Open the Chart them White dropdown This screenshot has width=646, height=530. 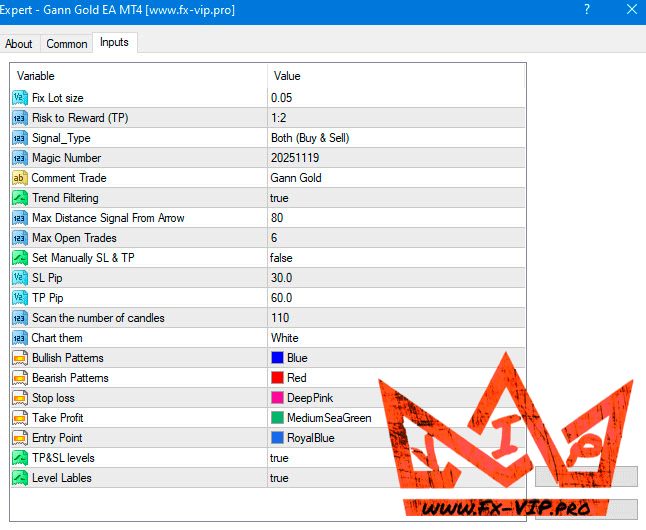(x=285, y=338)
